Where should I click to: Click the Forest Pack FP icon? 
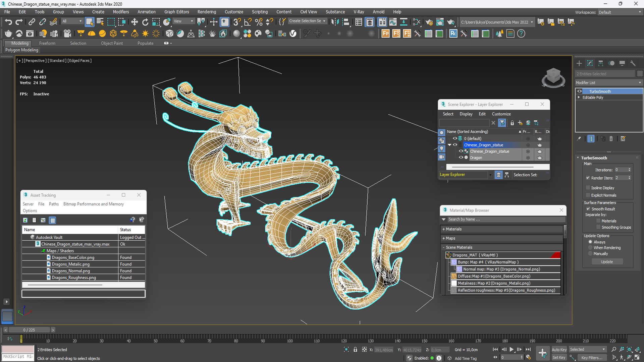pyautogui.click(x=385, y=34)
